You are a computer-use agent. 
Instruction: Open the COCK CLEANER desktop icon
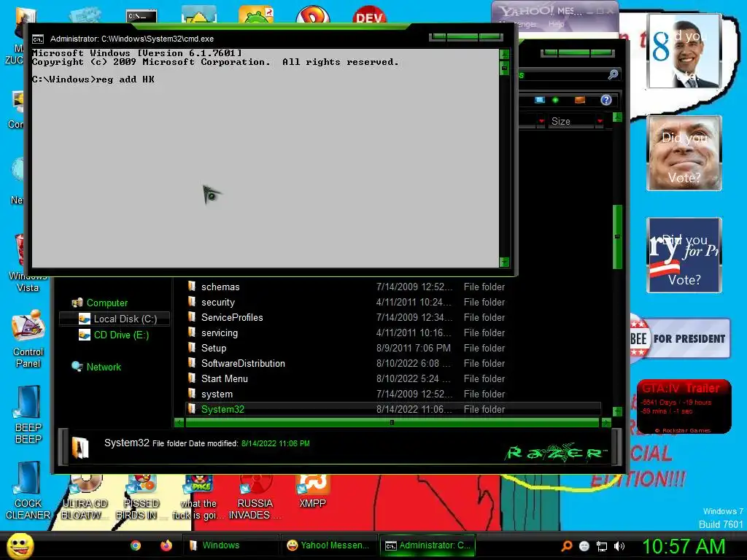pyautogui.click(x=28, y=491)
